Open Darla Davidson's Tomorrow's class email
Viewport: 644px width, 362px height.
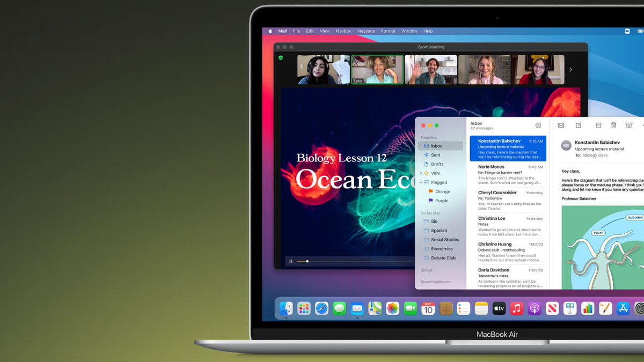pyautogui.click(x=508, y=277)
